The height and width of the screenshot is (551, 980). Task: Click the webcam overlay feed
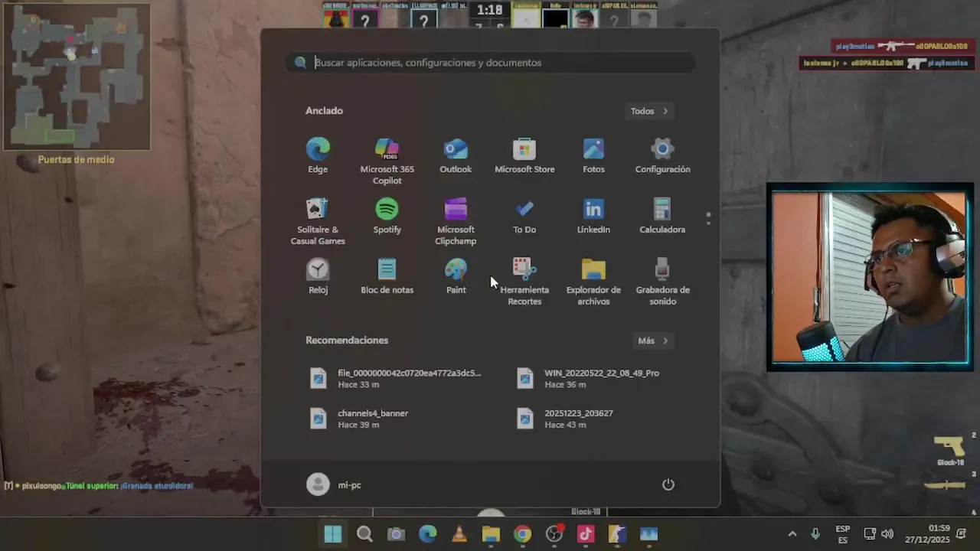(869, 276)
